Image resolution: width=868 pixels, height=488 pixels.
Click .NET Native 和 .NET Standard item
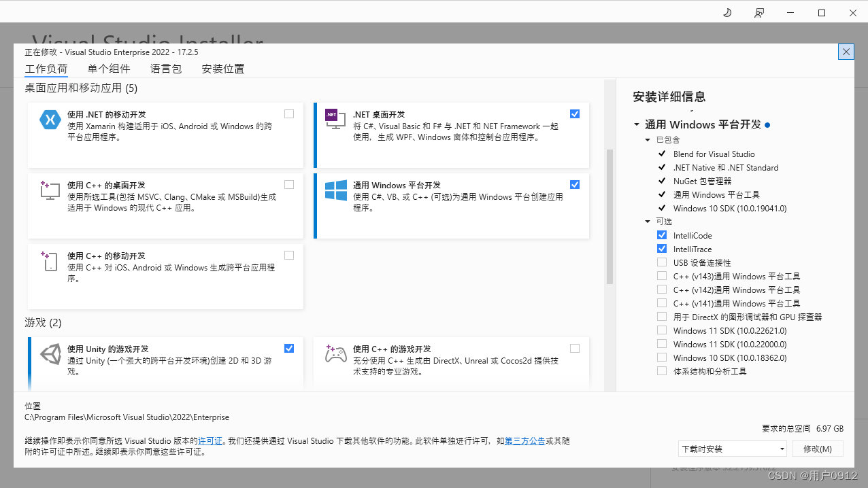pos(726,168)
